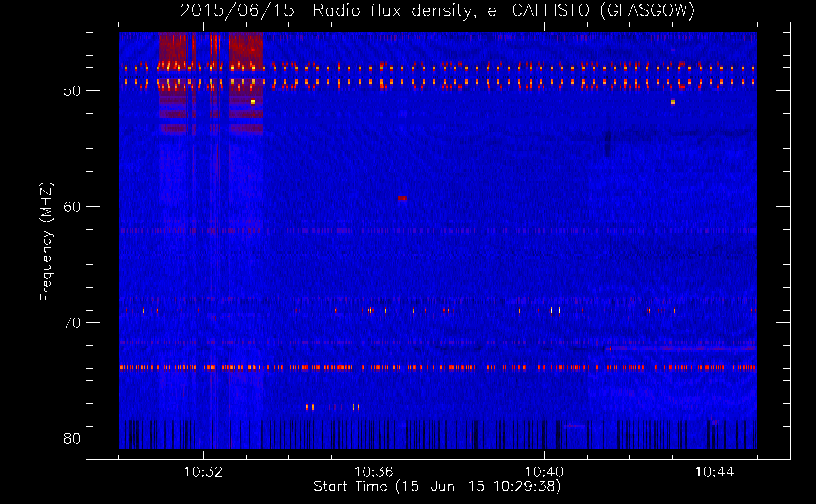The image size is (816, 504).
Task: Click the 10:32 time tick label
Action: [x=203, y=472]
